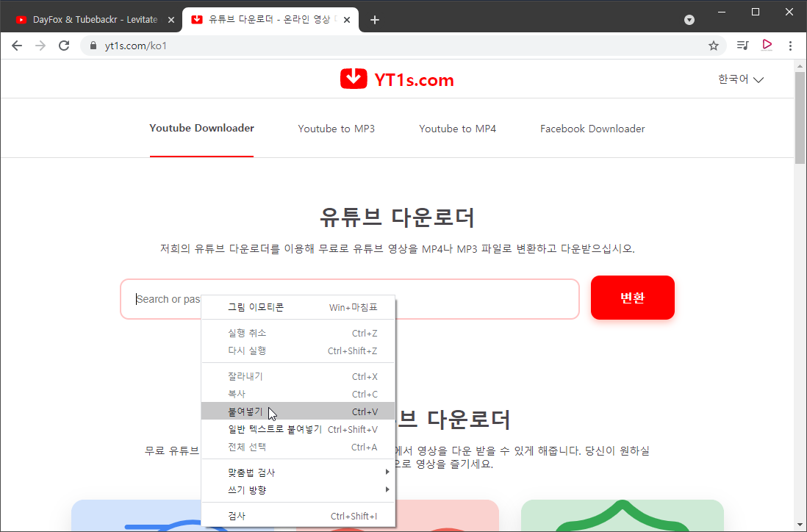Choose 일반 텍스트로 붙여넣기 menu item
Image resolution: width=807 pixels, height=532 pixels.
point(298,428)
